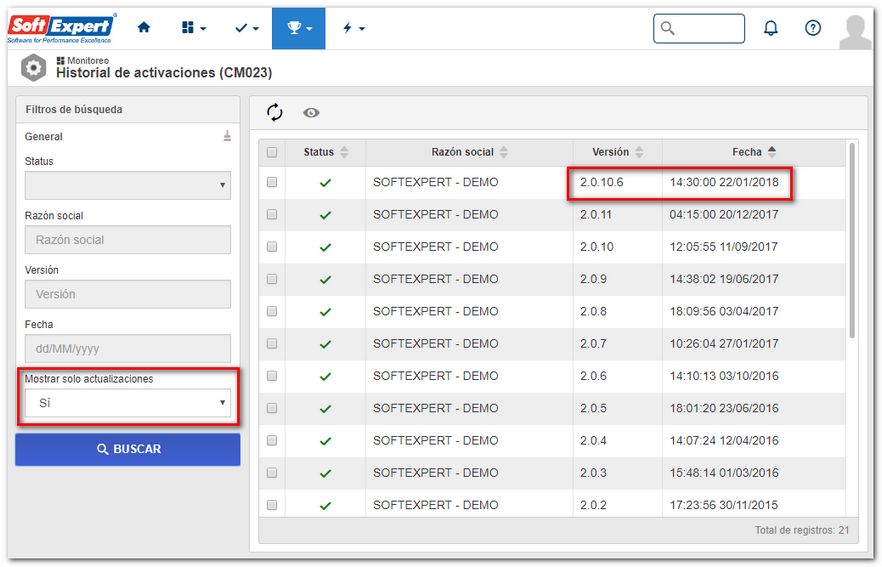
Task: Check the row with version 2.0.10
Action: tap(272, 246)
